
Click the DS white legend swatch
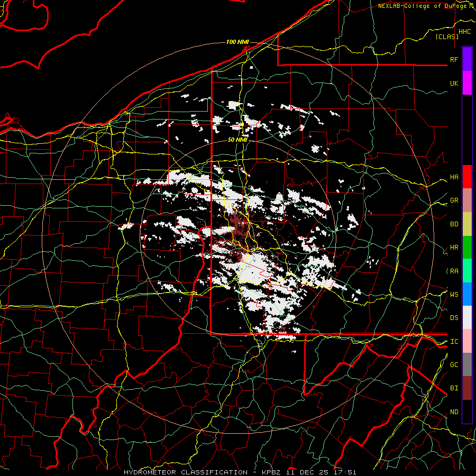pos(467,317)
